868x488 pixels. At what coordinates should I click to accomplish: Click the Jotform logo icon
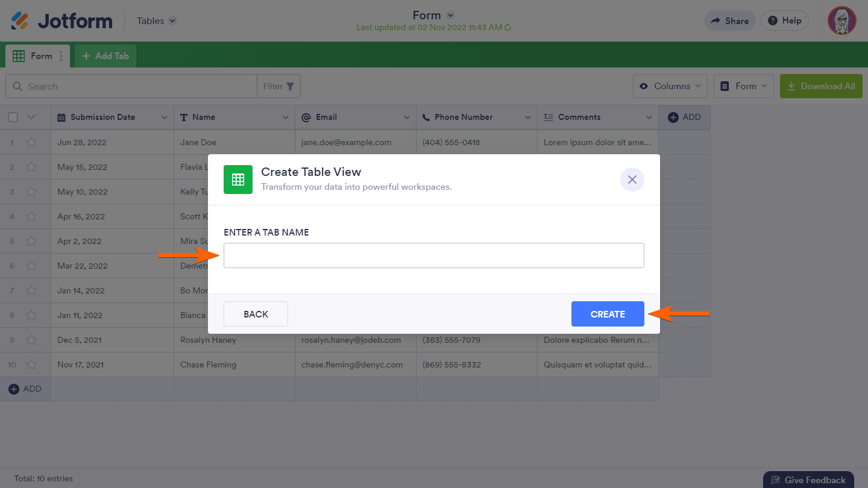pyautogui.click(x=20, y=21)
